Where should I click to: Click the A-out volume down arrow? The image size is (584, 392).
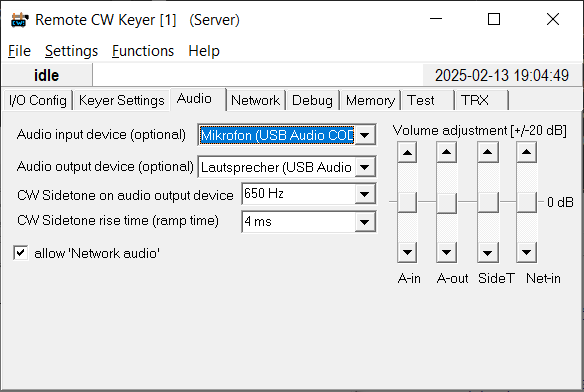coord(447,252)
